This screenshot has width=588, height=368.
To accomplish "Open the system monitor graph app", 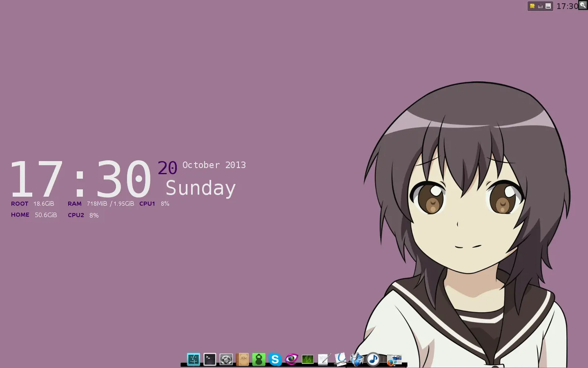I will pos(307,359).
